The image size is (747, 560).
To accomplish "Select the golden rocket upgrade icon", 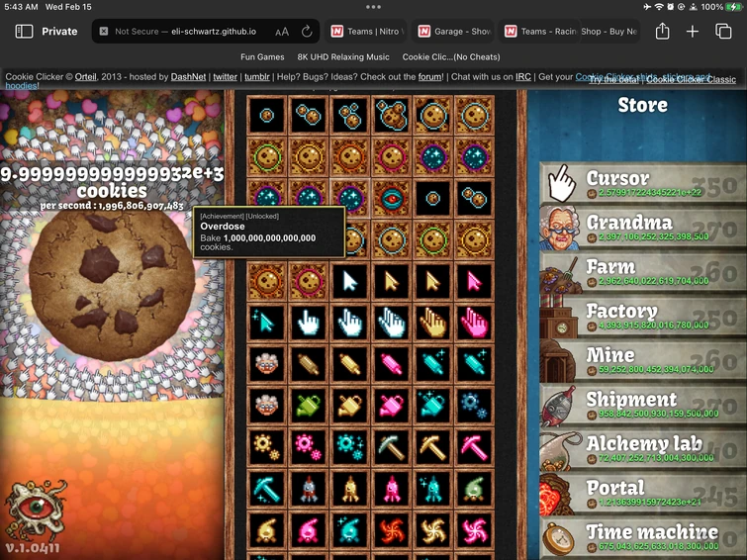I will click(349, 489).
